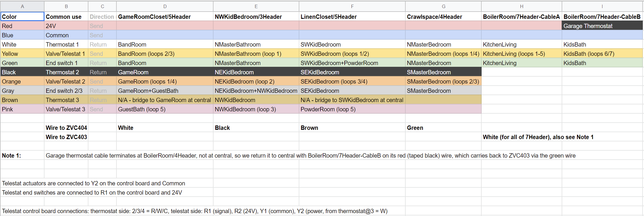Select 'N/A - bridge to SWKidBedroom at central' cell
This screenshot has width=644, height=216.
(x=352, y=100)
